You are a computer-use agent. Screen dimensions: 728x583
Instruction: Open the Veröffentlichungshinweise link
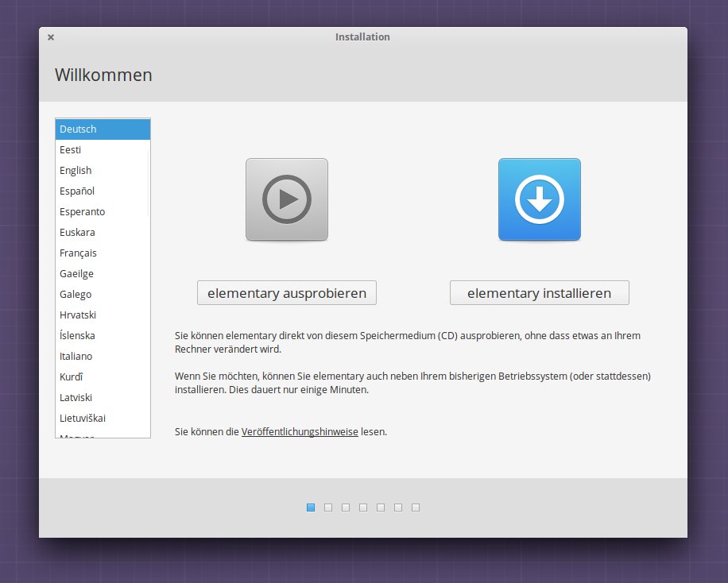click(x=300, y=431)
